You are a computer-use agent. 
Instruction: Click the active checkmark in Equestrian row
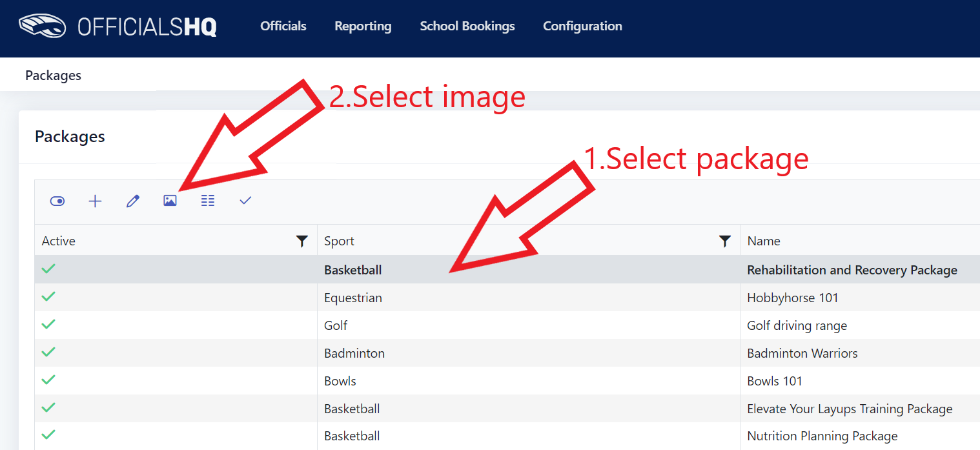48,297
